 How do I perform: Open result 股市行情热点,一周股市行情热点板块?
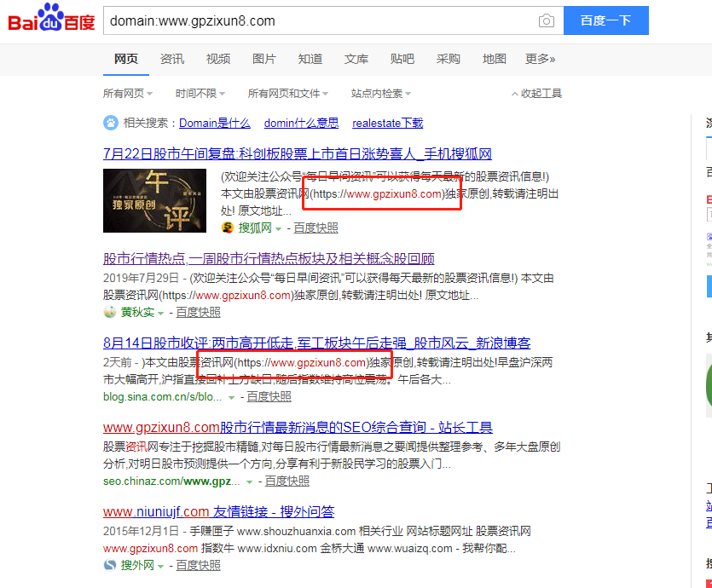tap(269, 258)
